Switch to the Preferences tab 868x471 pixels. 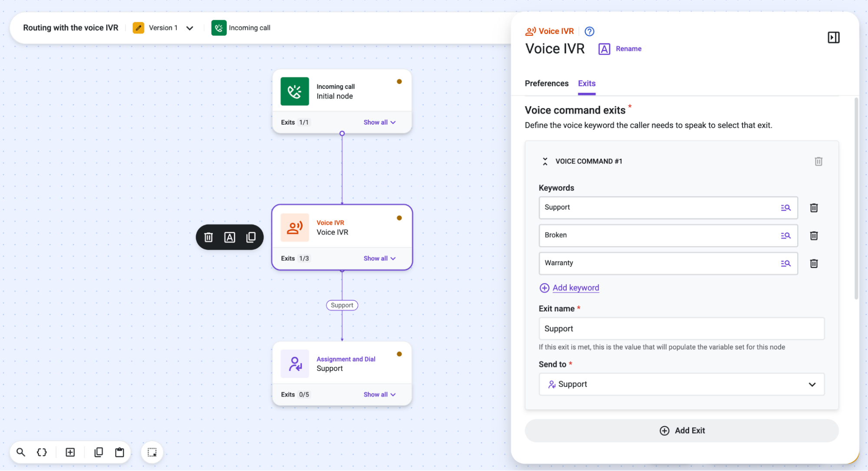[546, 83]
